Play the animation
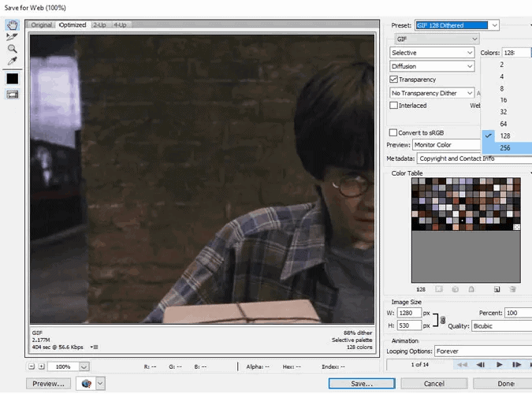 (x=499, y=365)
